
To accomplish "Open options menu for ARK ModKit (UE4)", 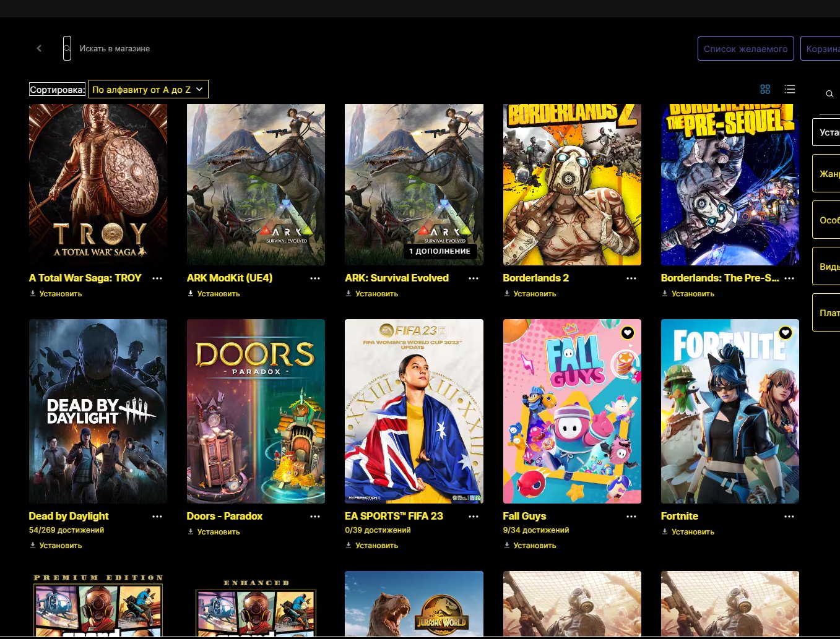I will click(315, 278).
